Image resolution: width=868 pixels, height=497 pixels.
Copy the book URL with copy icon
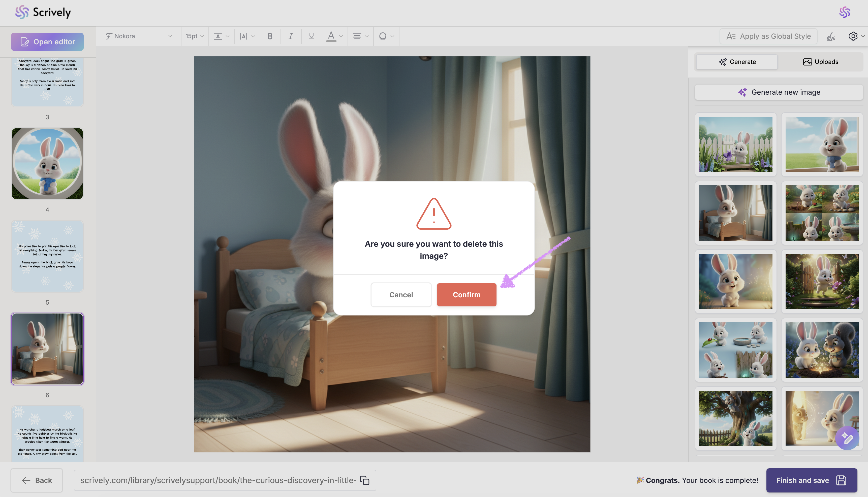[x=365, y=480]
